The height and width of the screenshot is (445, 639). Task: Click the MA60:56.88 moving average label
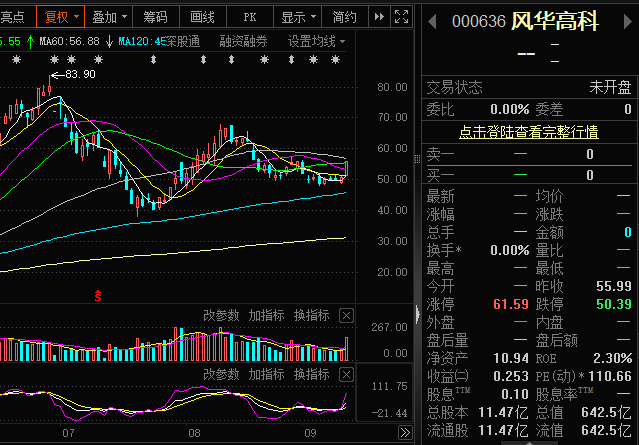tap(69, 41)
